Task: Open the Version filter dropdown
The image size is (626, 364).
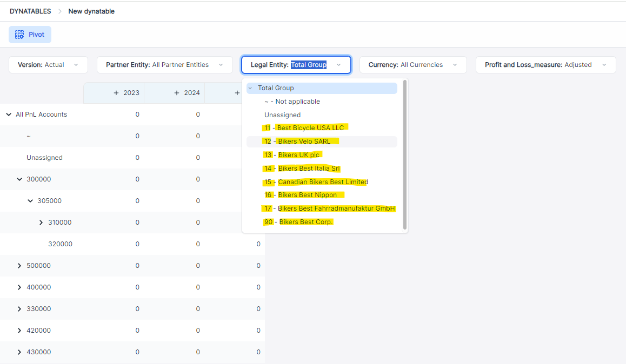Action: tap(48, 65)
